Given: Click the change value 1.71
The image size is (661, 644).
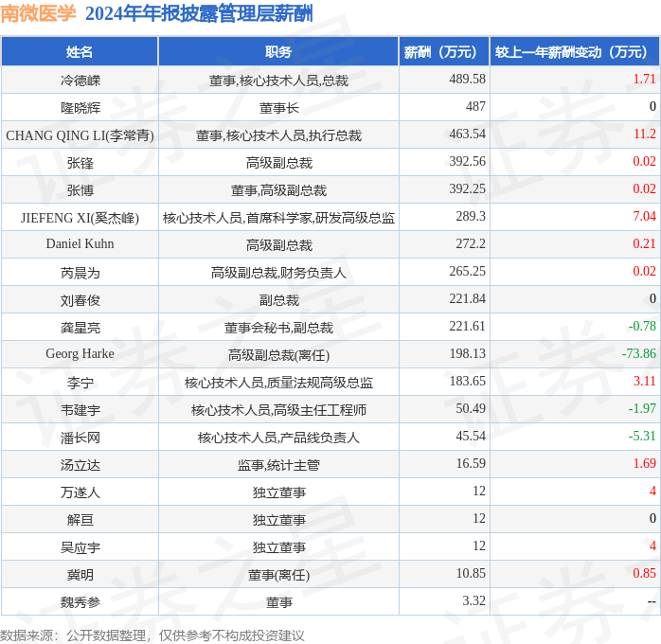Looking at the screenshot, I should tap(644, 79).
